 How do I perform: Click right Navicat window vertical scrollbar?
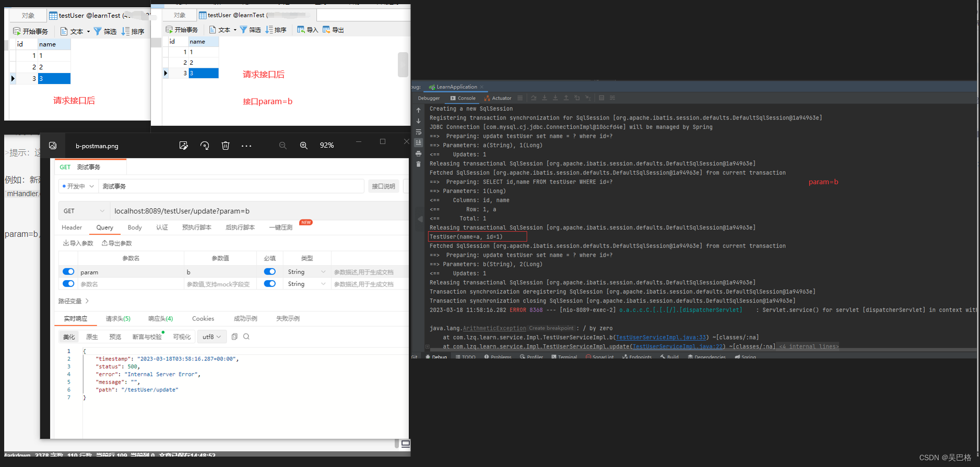click(x=403, y=65)
